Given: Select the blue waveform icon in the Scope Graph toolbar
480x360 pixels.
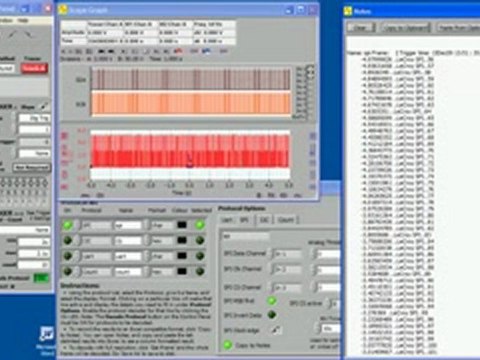Looking at the screenshot, I should [x=207, y=51].
